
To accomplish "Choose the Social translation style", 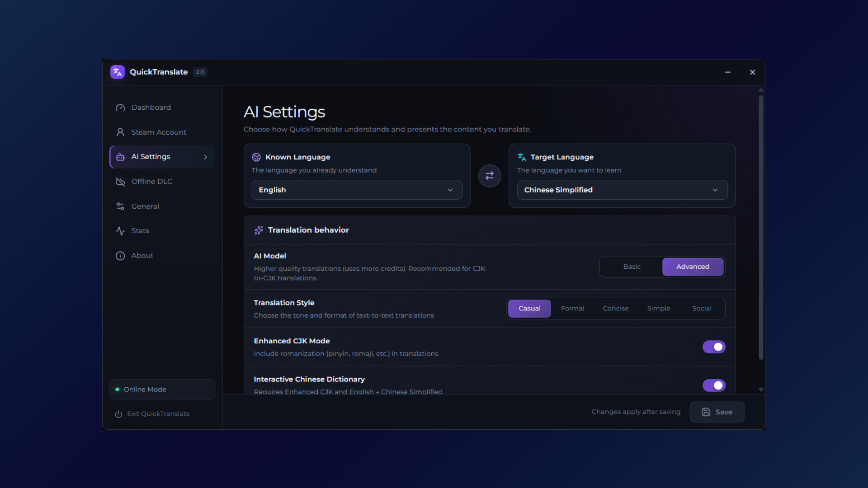I will coord(702,309).
